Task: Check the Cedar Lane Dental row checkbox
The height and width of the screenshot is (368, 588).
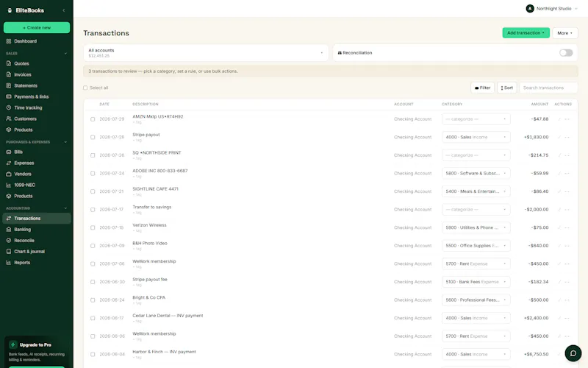Action: coord(93,318)
